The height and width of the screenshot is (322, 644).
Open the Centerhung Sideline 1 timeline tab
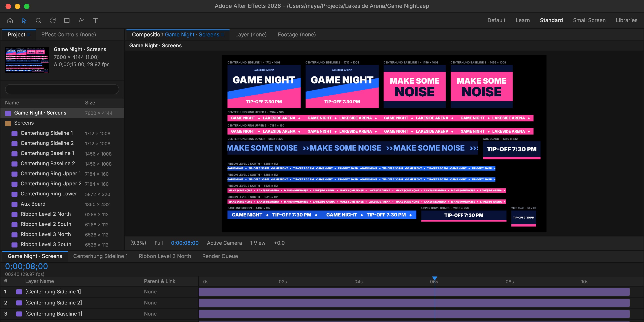coord(100,256)
